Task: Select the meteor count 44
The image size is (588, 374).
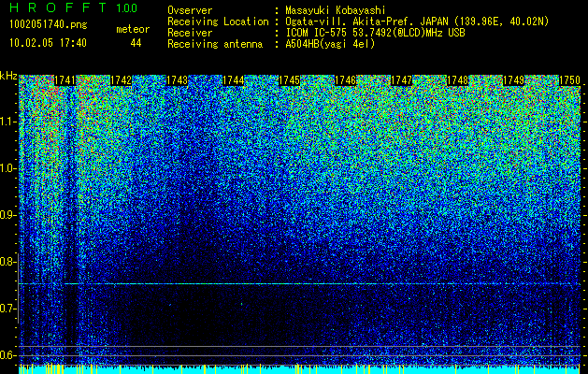Action: pos(136,43)
